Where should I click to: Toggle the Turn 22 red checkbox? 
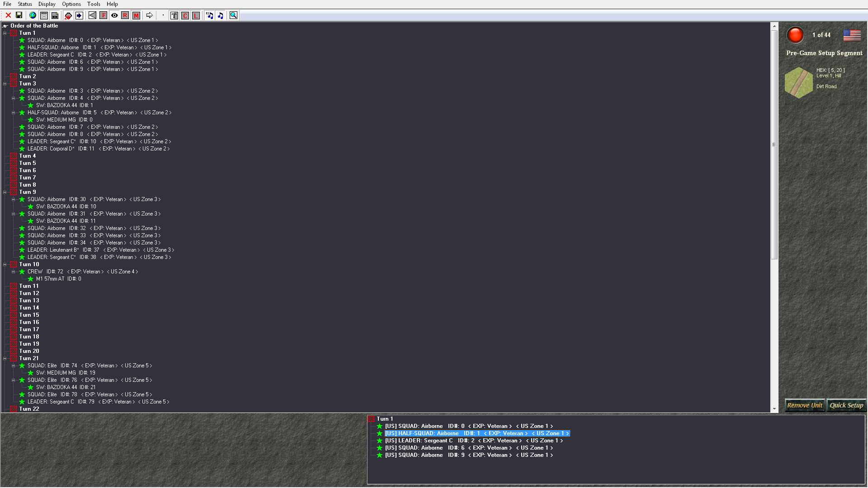point(14,409)
